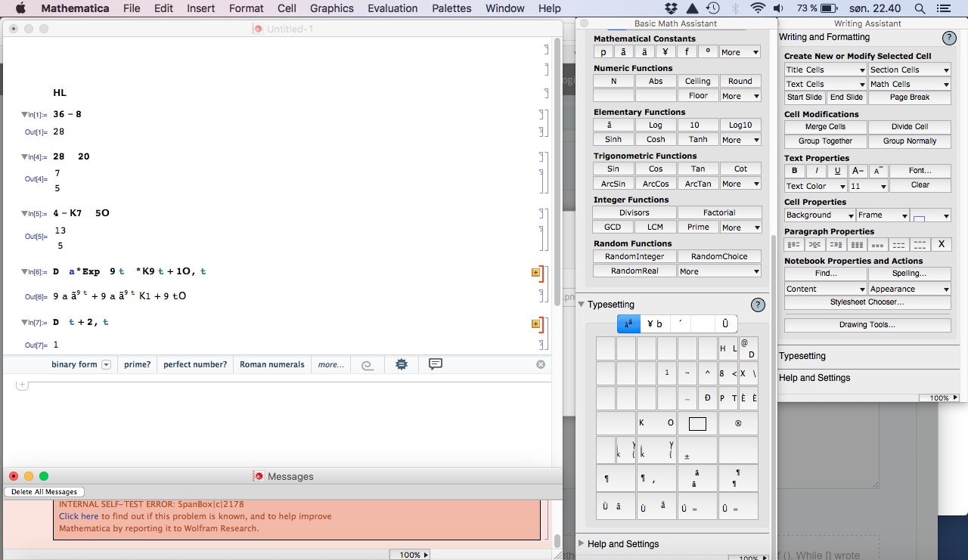
Task: Click the swirl icon in suggestions bar
Action: (368, 364)
